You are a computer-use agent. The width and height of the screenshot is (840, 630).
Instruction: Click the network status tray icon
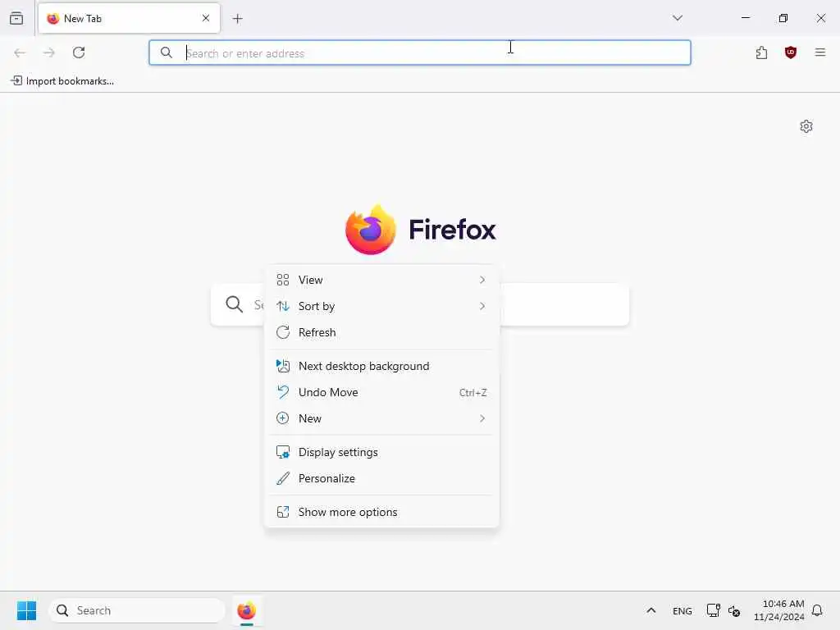(x=713, y=610)
